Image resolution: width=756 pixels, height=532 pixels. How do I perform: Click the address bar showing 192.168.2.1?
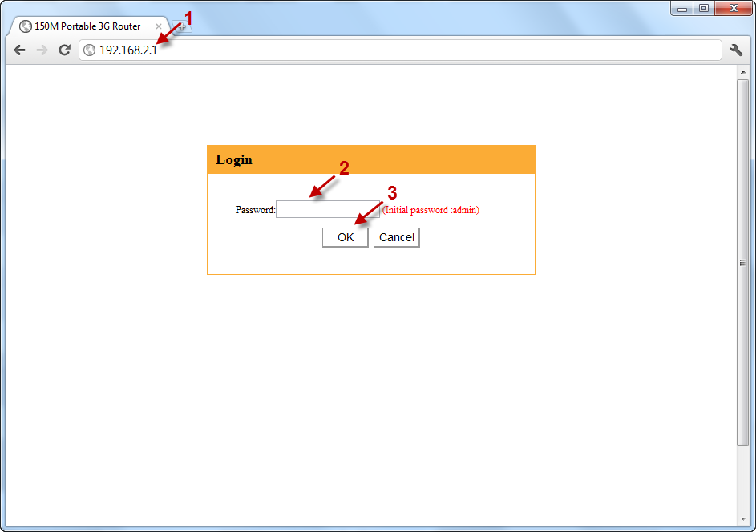[x=400, y=50]
